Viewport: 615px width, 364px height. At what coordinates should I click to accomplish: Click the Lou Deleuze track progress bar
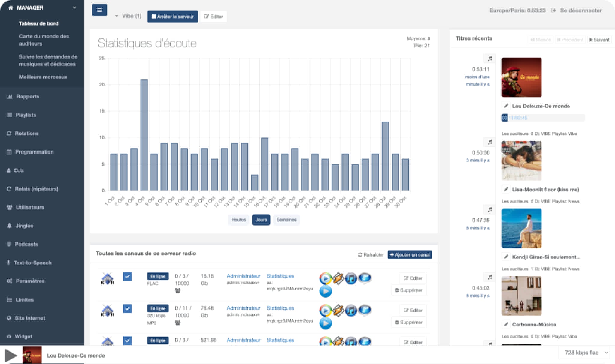tap(543, 118)
